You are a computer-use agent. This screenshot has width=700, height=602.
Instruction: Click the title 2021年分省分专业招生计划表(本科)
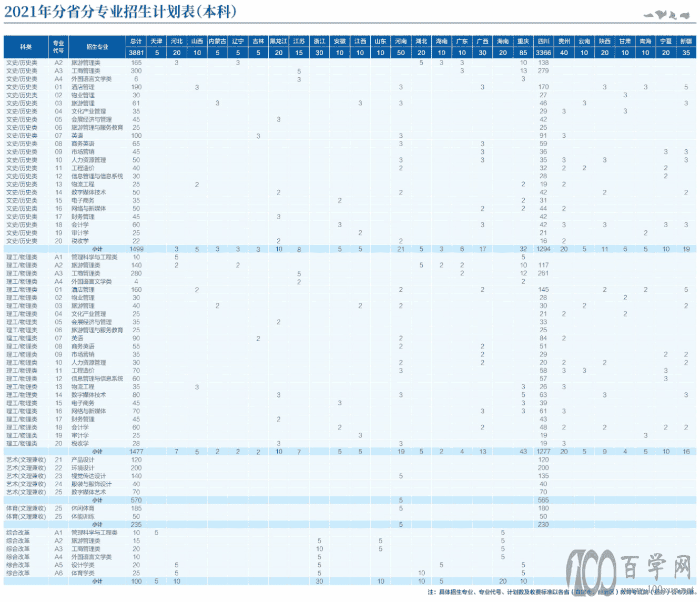[x=120, y=12]
